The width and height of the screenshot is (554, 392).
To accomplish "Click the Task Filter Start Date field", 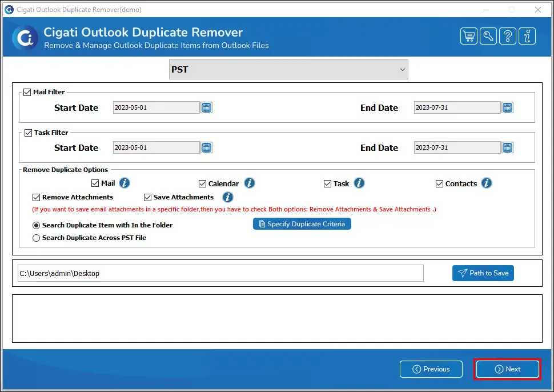I will 156,147.
